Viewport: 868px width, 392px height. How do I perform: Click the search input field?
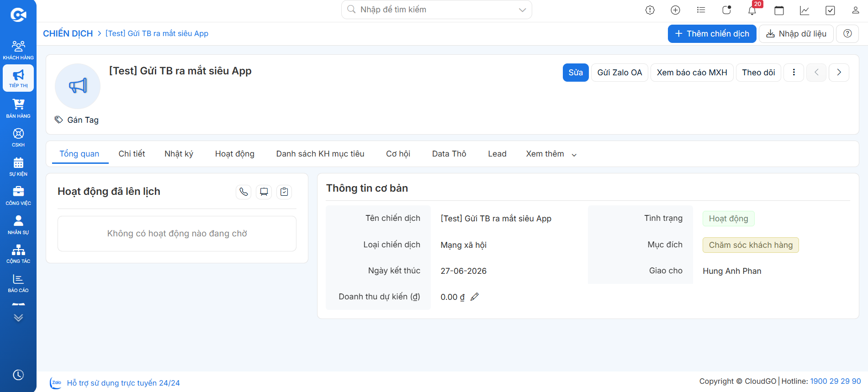point(437,10)
